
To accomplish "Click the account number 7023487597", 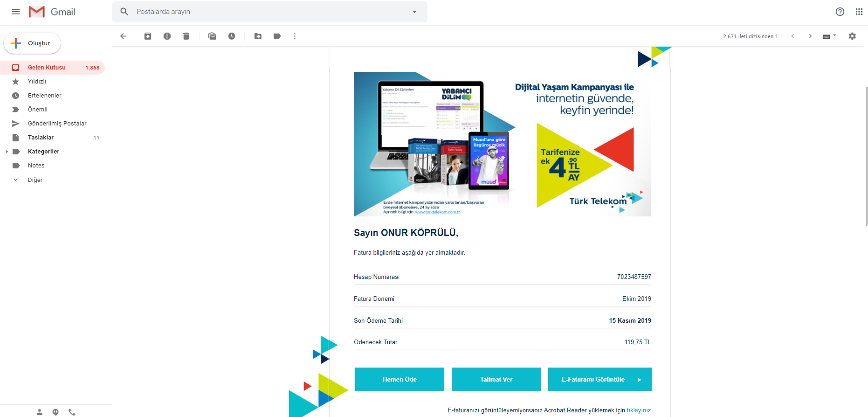I will [634, 277].
